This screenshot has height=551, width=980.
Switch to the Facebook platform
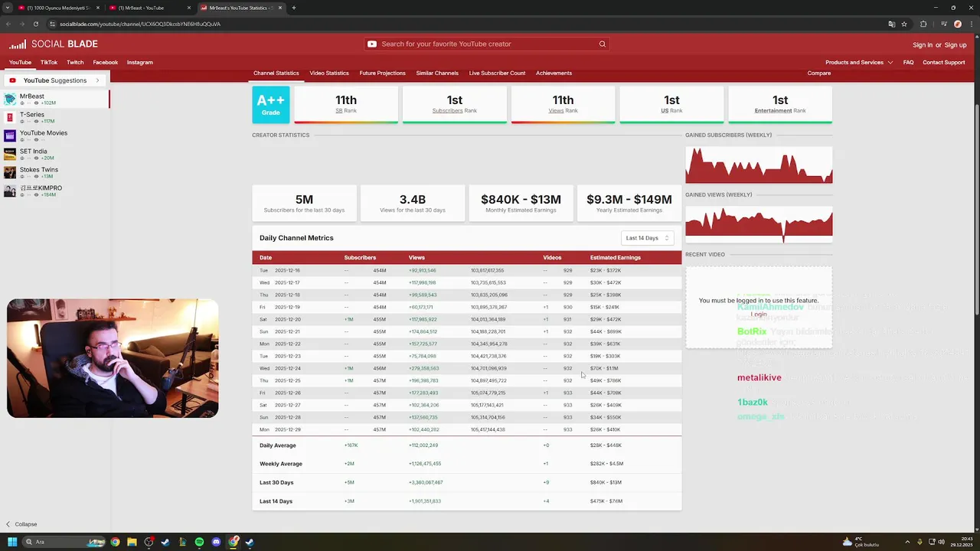(x=106, y=62)
